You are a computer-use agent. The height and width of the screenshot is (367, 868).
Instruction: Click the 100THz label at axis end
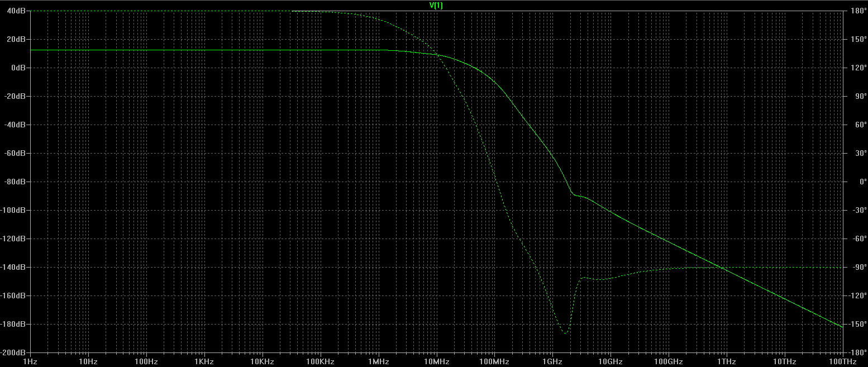click(842, 362)
